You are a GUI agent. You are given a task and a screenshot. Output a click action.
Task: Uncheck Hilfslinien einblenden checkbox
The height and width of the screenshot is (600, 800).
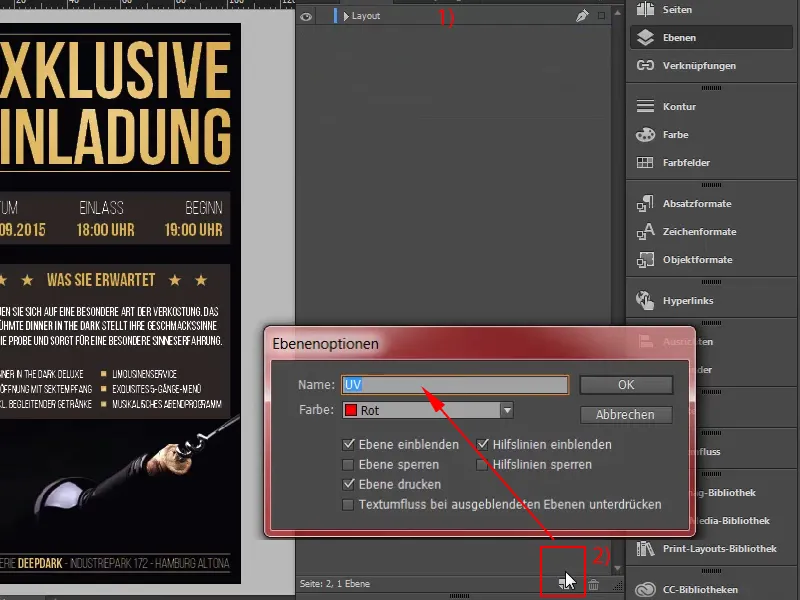[x=482, y=444]
